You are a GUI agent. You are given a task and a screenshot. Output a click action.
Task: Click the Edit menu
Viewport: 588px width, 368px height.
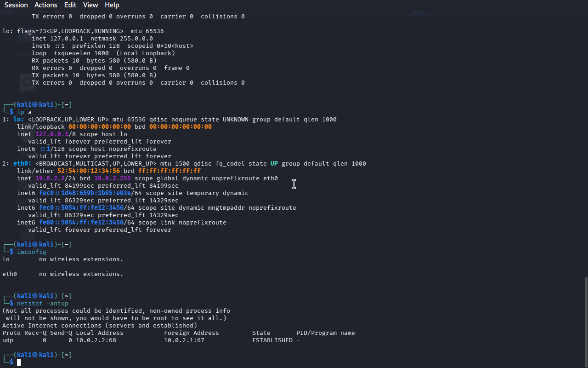pos(70,5)
